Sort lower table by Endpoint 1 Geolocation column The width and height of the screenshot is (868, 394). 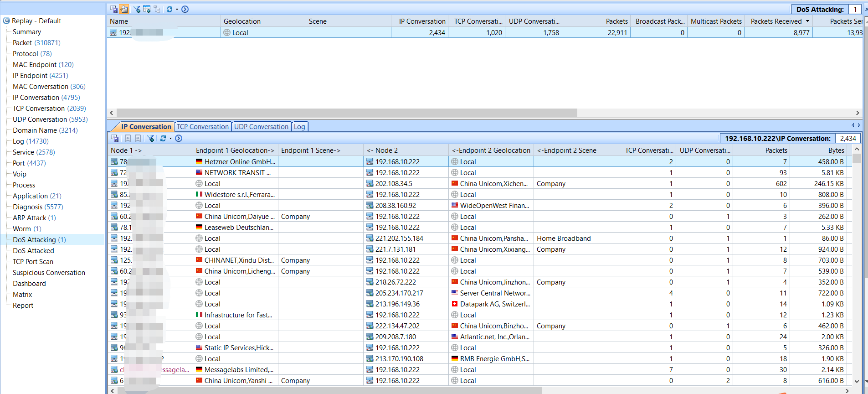(235, 150)
